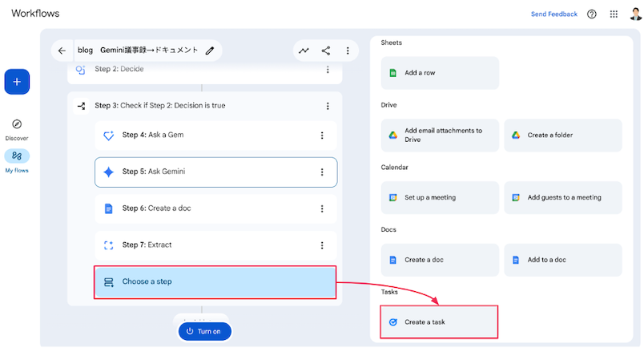Click the Turn on button

tap(204, 331)
